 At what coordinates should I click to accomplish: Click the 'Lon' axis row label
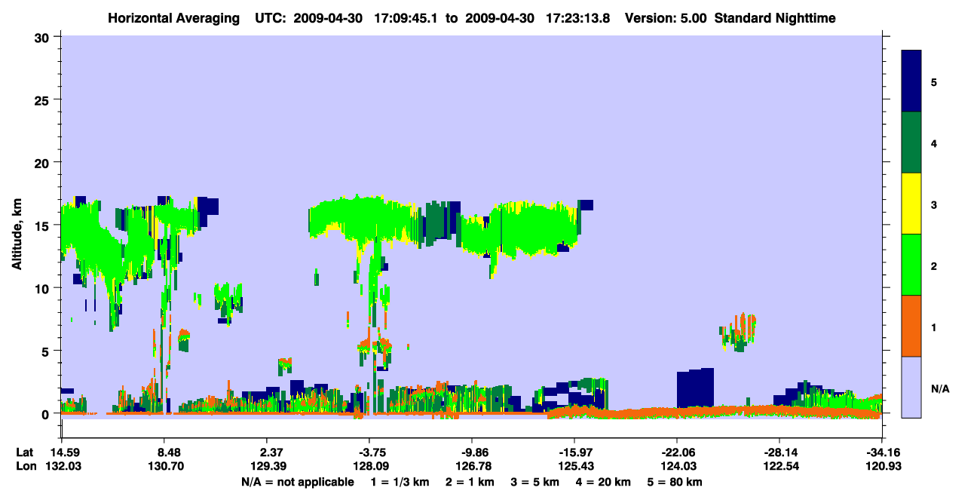[x=25, y=466]
